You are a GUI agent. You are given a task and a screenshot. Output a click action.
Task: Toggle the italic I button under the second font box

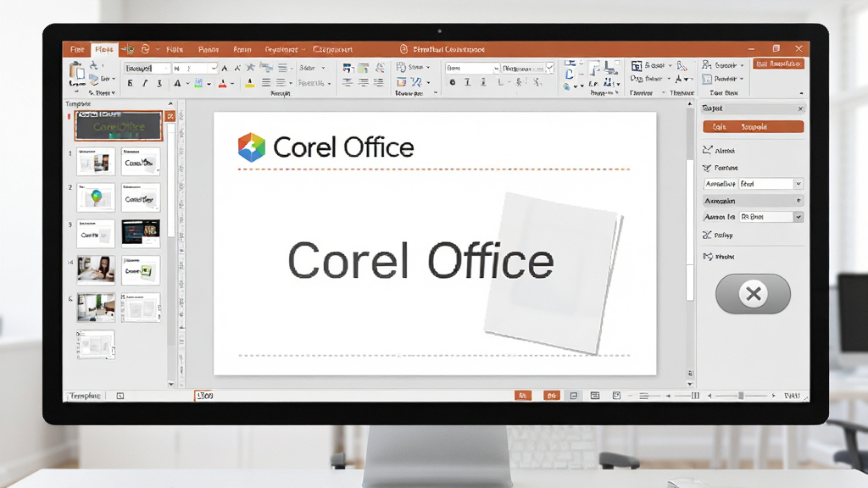[468, 82]
